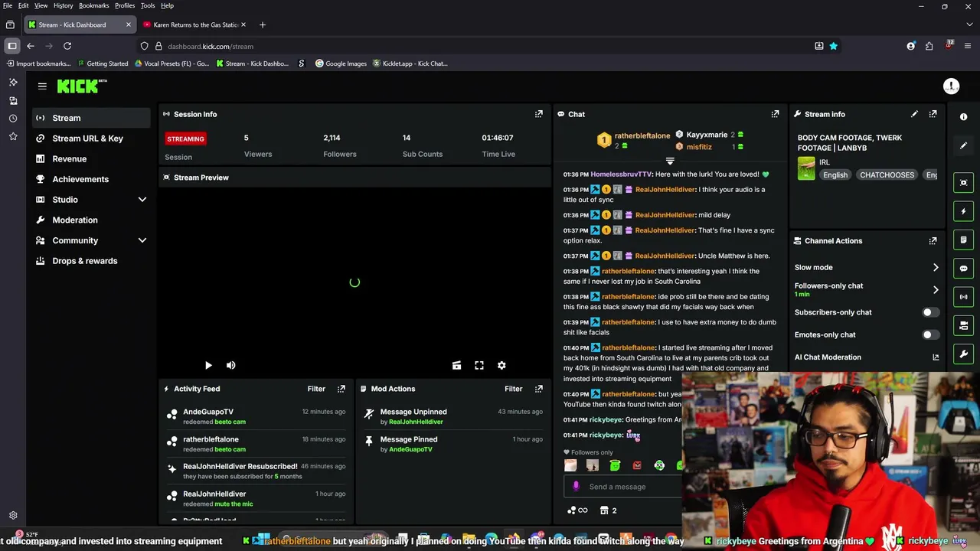The image size is (980, 551).
Task: Open the info icon in right sidebar
Action: [x=963, y=117]
